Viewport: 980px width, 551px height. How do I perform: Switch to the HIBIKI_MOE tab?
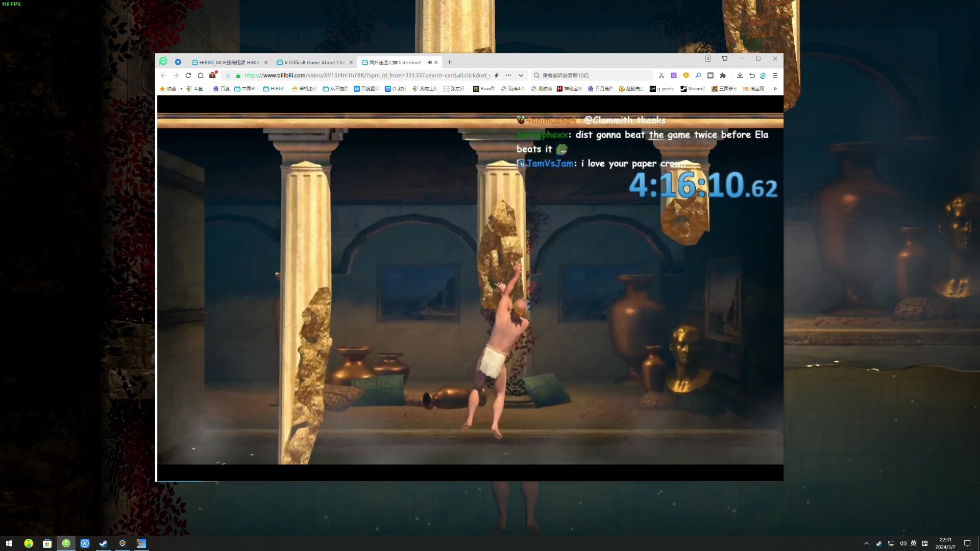point(229,62)
